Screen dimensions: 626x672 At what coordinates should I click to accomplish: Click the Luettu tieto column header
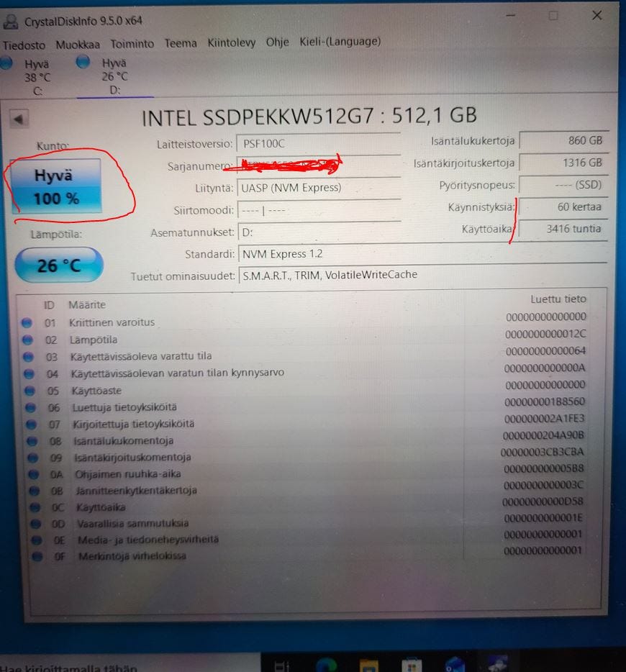tap(558, 299)
